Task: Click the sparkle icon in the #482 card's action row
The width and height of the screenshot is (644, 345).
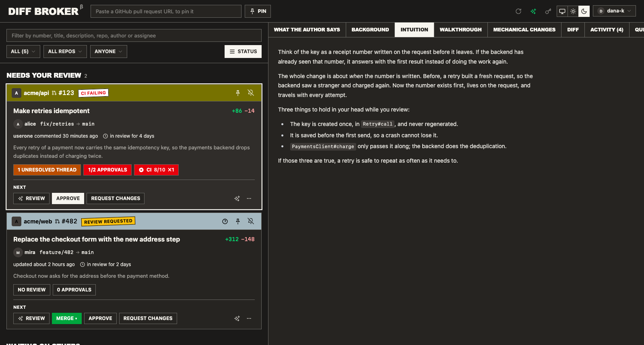Action: [x=237, y=318]
